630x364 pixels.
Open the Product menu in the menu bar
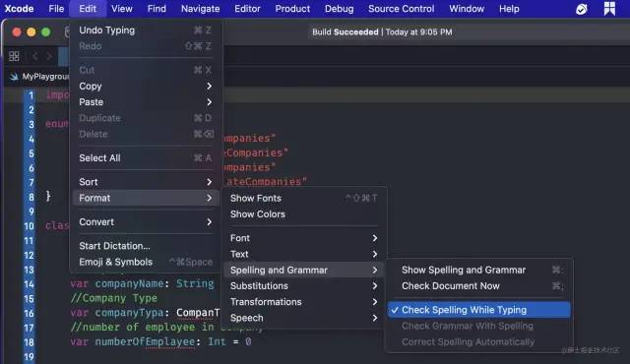pos(292,9)
